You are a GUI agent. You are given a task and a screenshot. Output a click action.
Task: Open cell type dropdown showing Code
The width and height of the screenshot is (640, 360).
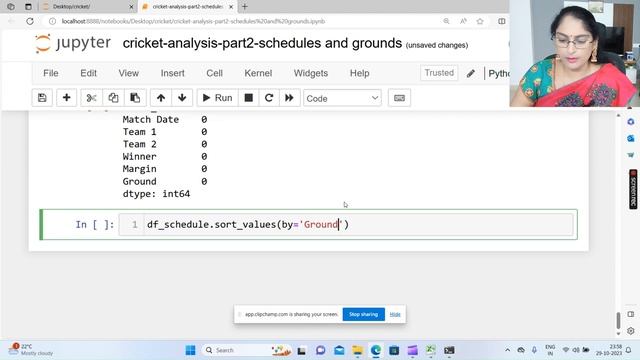(x=342, y=98)
